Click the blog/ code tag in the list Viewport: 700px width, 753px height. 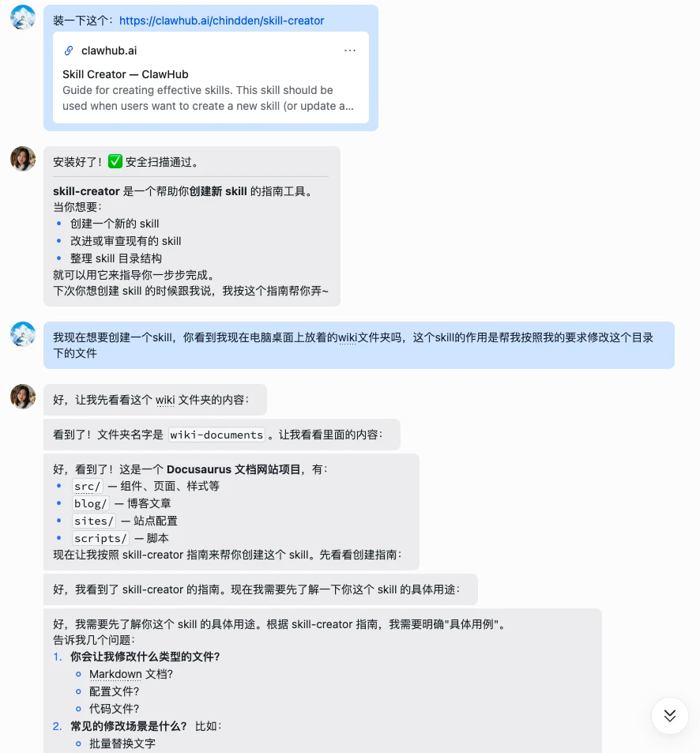coord(90,503)
